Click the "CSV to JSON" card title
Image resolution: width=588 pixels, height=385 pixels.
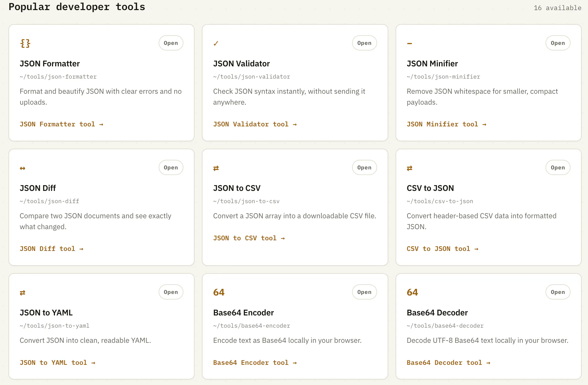(430, 188)
